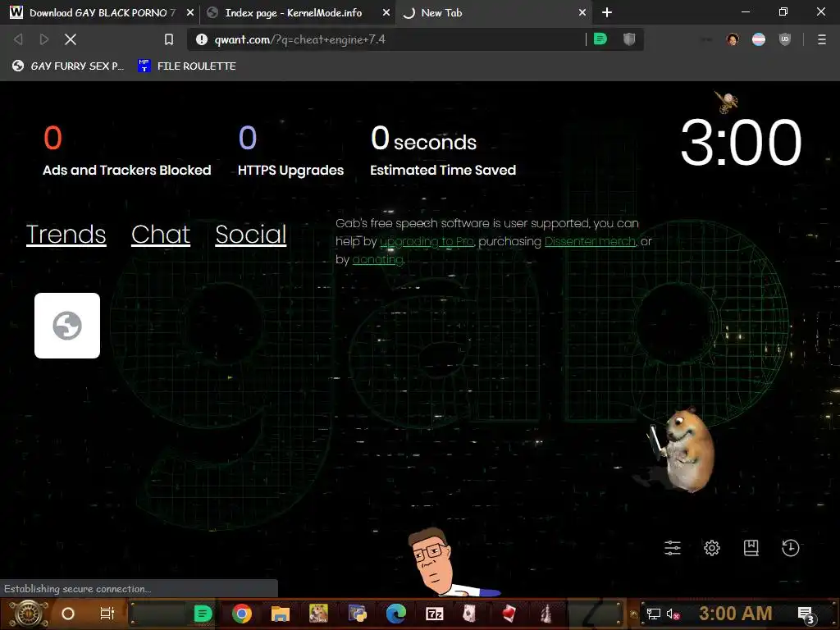Open history clock icon on new tab page
Viewport: 840px width, 630px height.
[x=790, y=547]
